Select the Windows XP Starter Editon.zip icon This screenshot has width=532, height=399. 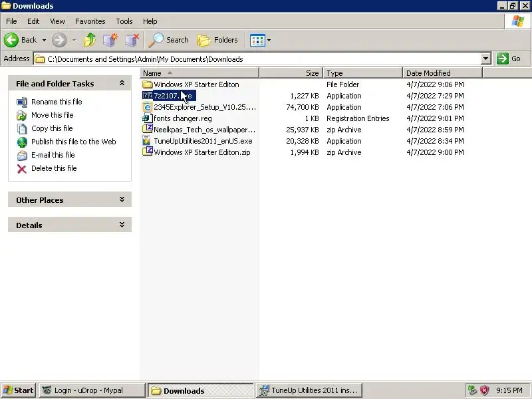pyautogui.click(x=147, y=152)
